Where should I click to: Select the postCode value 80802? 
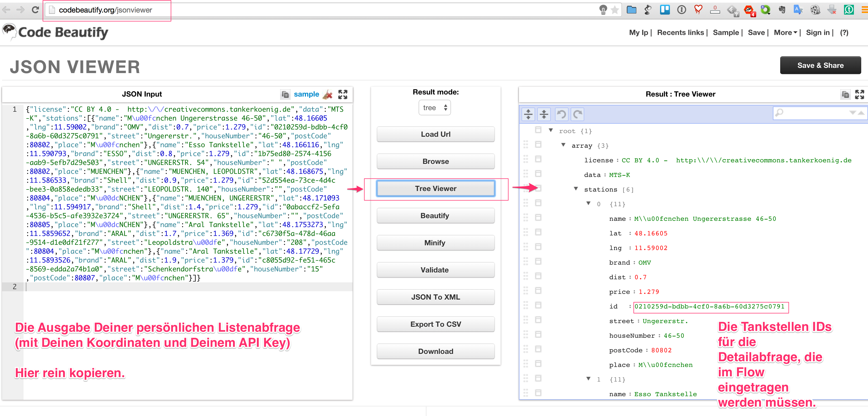pyautogui.click(x=661, y=350)
